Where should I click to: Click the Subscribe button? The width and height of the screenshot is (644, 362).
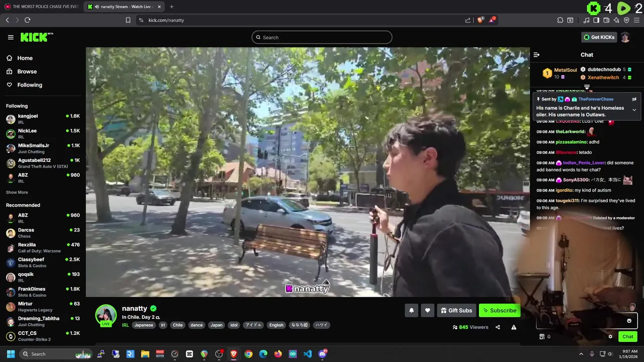500,310
